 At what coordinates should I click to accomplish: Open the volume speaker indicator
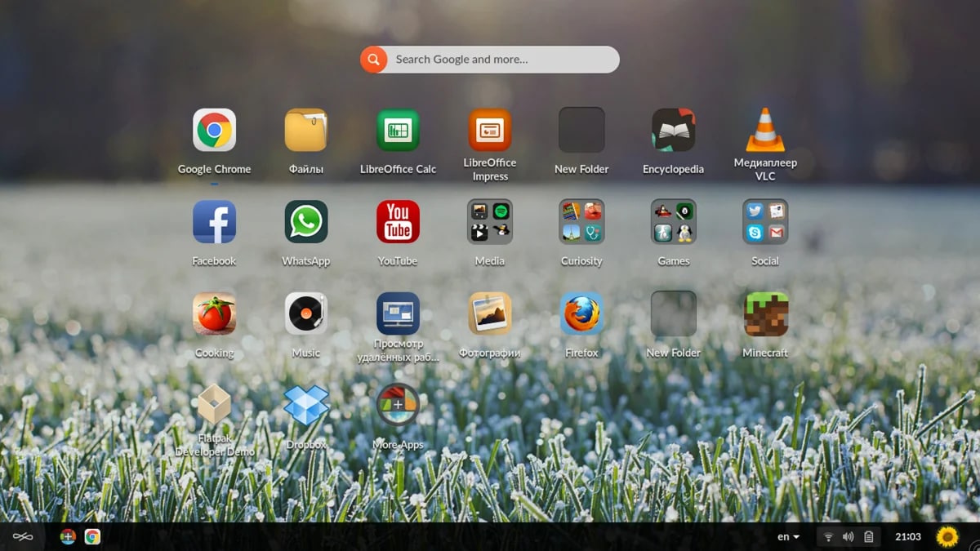[x=848, y=536]
